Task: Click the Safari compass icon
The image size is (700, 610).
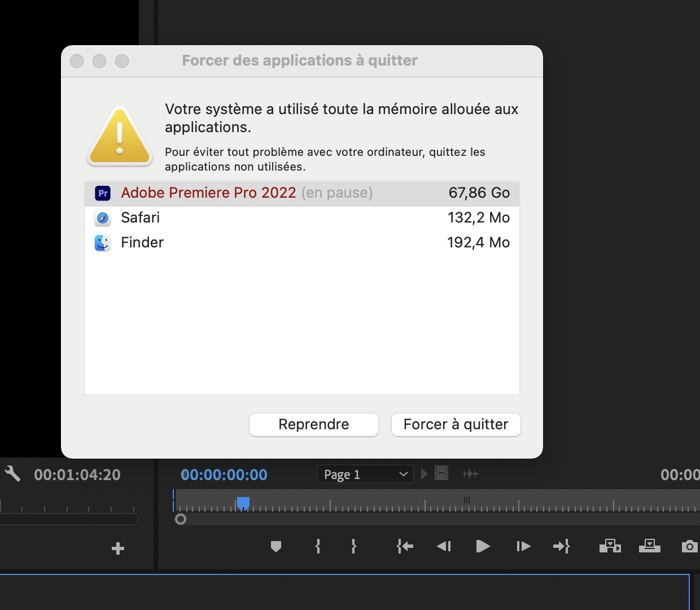Action: (x=103, y=218)
